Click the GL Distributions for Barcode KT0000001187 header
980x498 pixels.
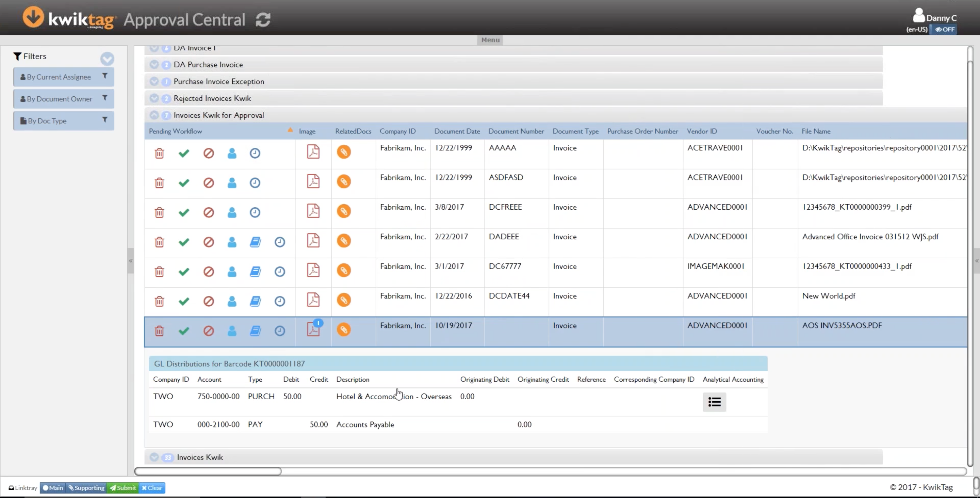pyautogui.click(x=458, y=364)
